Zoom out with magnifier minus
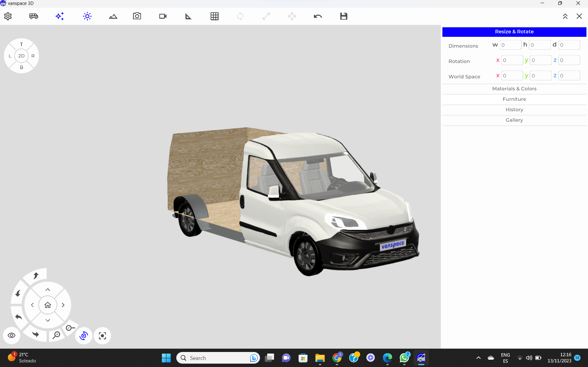Image resolution: width=588 pixels, height=367 pixels. tap(70, 328)
